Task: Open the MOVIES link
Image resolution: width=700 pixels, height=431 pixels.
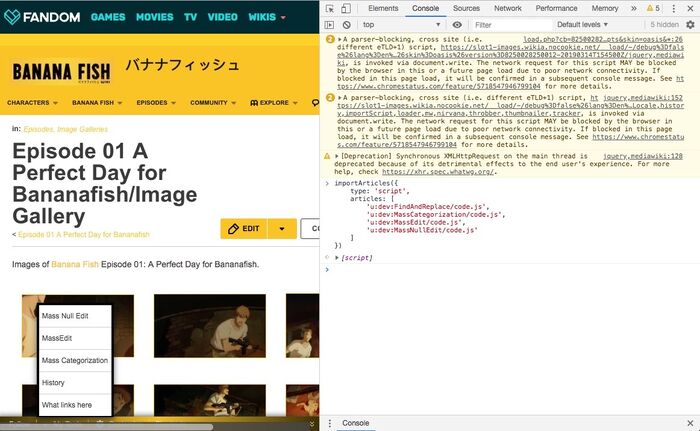Action: [154, 17]
